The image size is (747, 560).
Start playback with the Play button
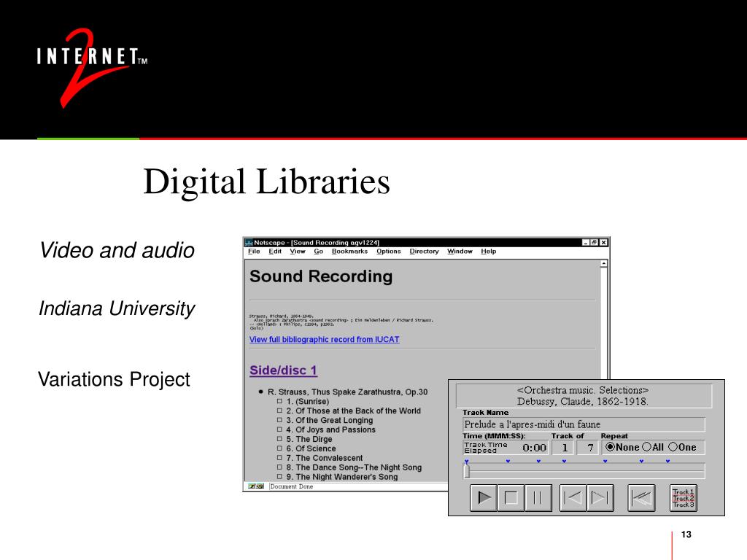tap(484, 498)
